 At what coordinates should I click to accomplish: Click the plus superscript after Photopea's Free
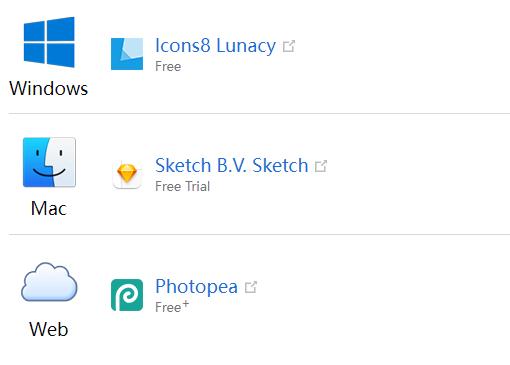[186, 304]
